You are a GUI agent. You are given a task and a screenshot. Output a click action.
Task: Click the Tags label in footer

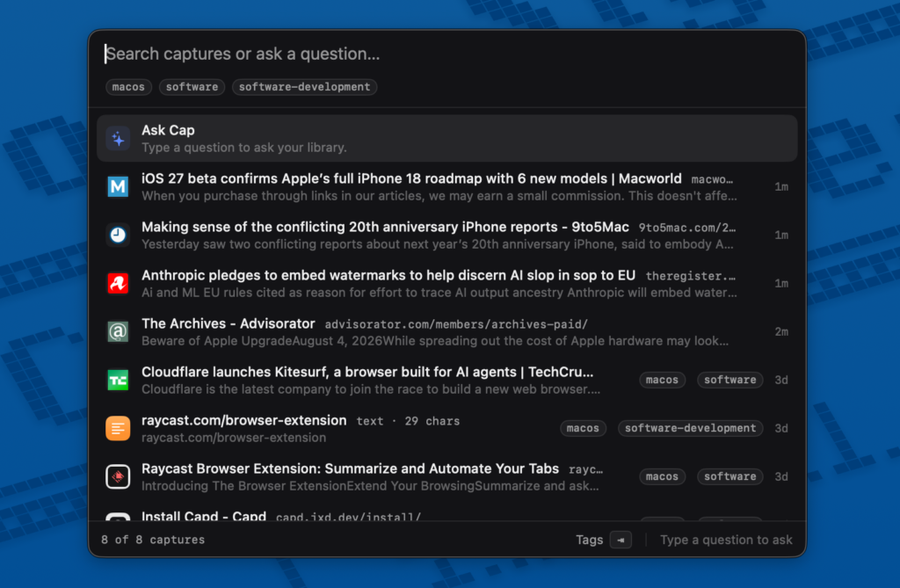pyautogui.click(x=590, y=540)
